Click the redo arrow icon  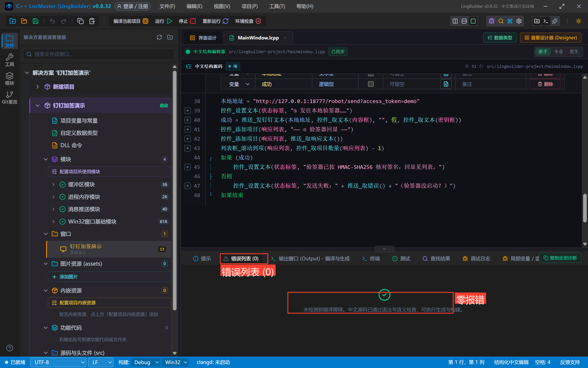64,21
